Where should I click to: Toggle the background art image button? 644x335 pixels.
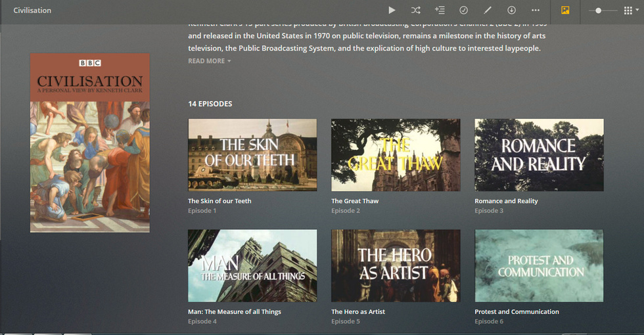point(566,11)
